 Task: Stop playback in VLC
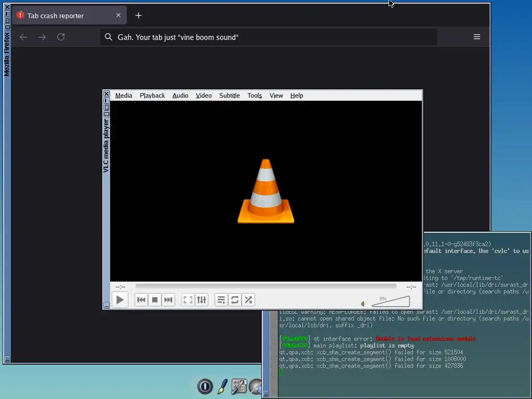[155, 300]
